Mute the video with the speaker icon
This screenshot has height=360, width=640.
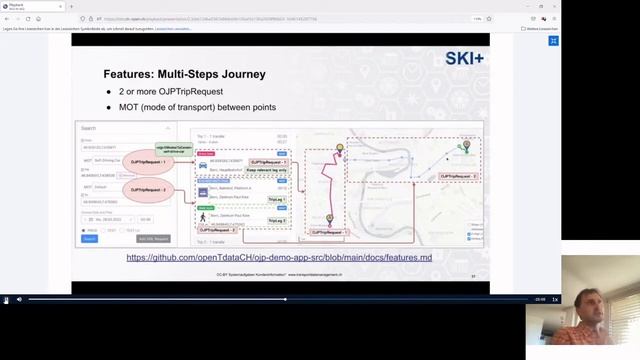(19, 300)
